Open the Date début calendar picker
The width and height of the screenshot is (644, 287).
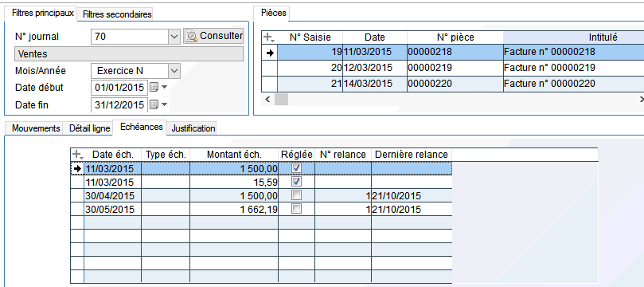click(154, 87)
